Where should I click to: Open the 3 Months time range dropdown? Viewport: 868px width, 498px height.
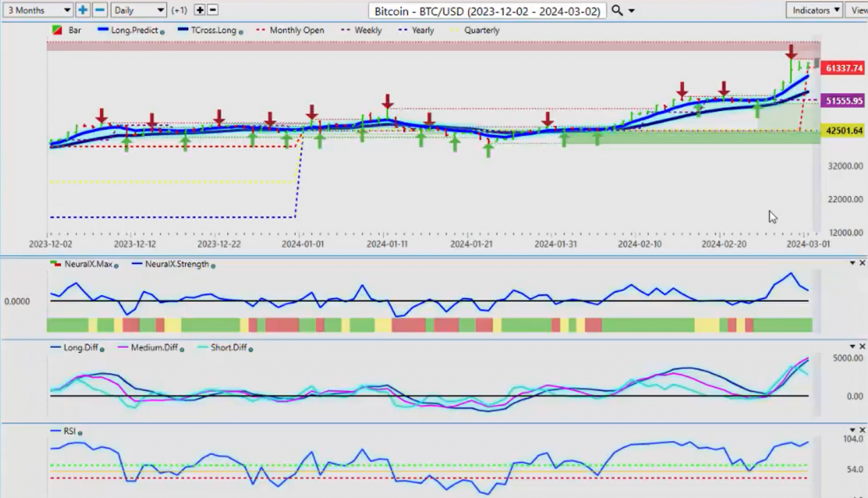coord(37,10)
